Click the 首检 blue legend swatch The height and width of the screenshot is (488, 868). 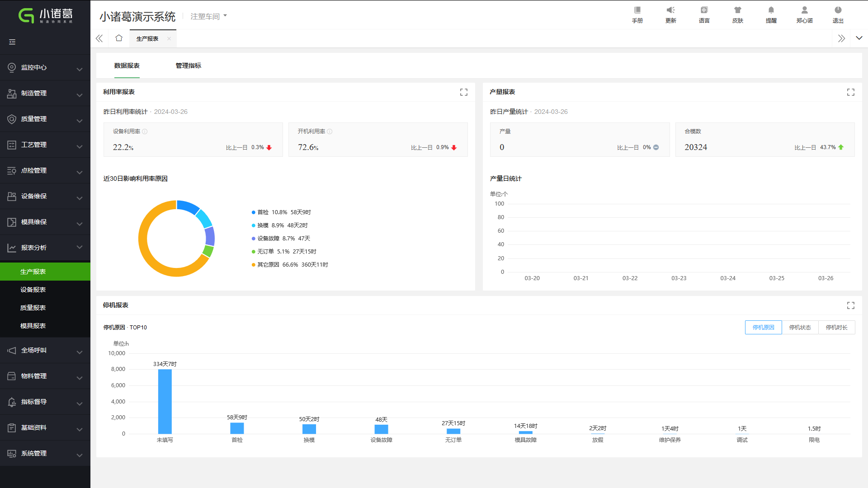(254, 212)
